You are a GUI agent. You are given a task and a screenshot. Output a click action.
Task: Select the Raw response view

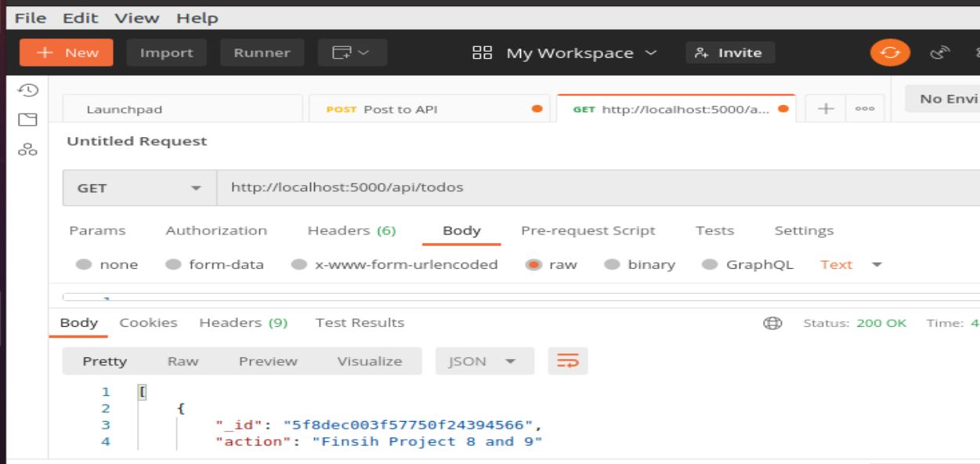click(x=183, y=361)
